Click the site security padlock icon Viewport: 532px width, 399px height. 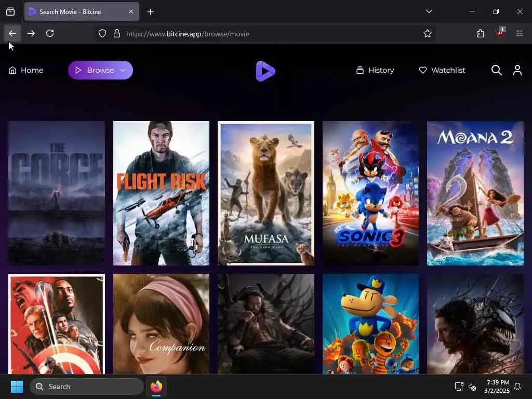117,33
